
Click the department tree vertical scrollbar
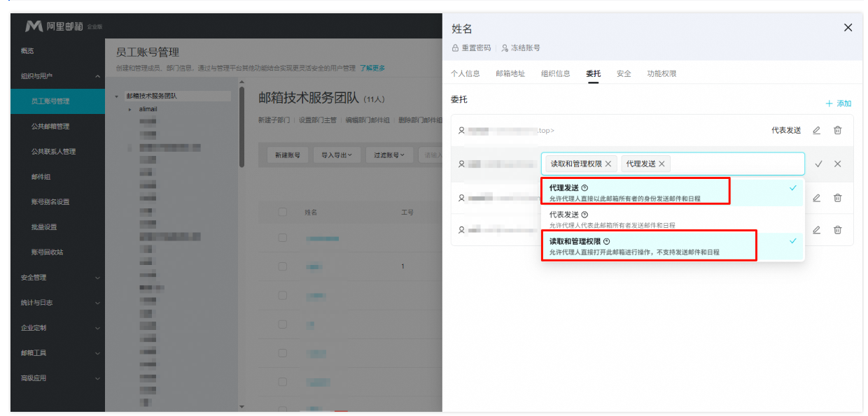tap(242, 127)
